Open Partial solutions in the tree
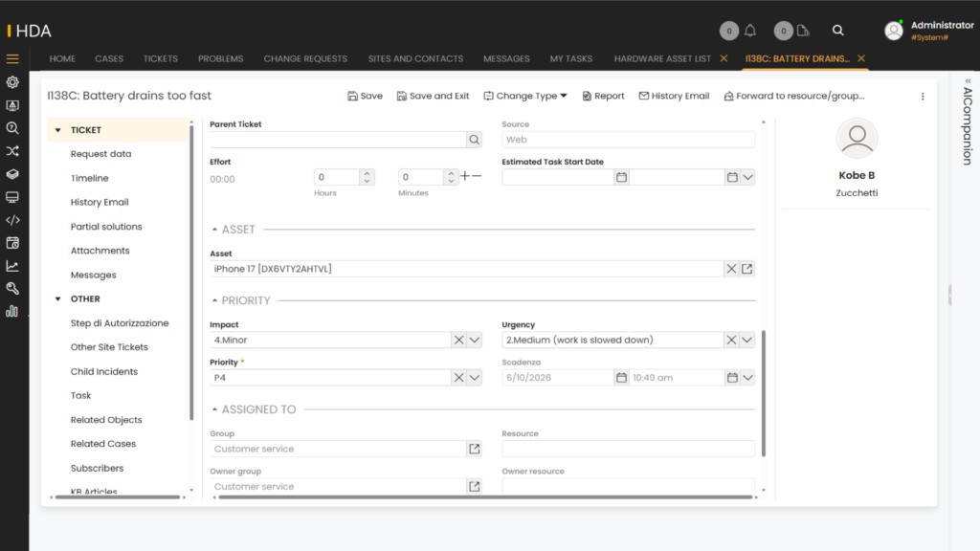980x551 pixels. pyautogui.click(x=106, y=226)
